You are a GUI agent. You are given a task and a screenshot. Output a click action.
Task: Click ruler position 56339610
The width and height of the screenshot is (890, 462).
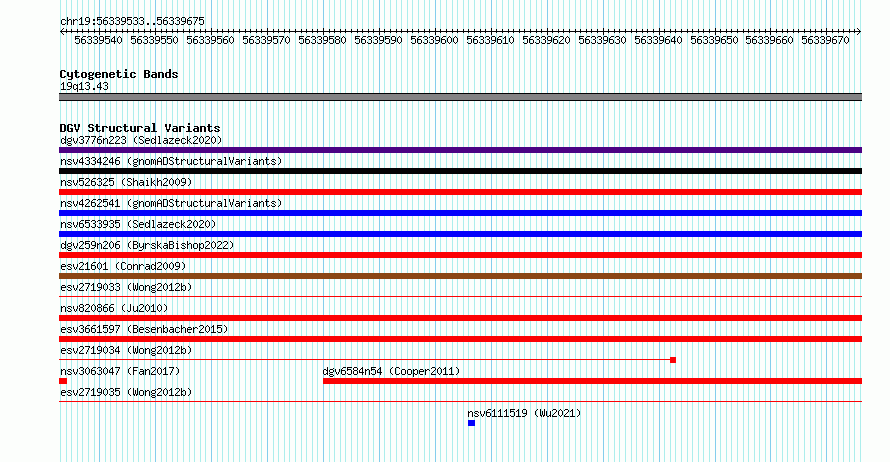pyautogui.click(x=490, y=40)
